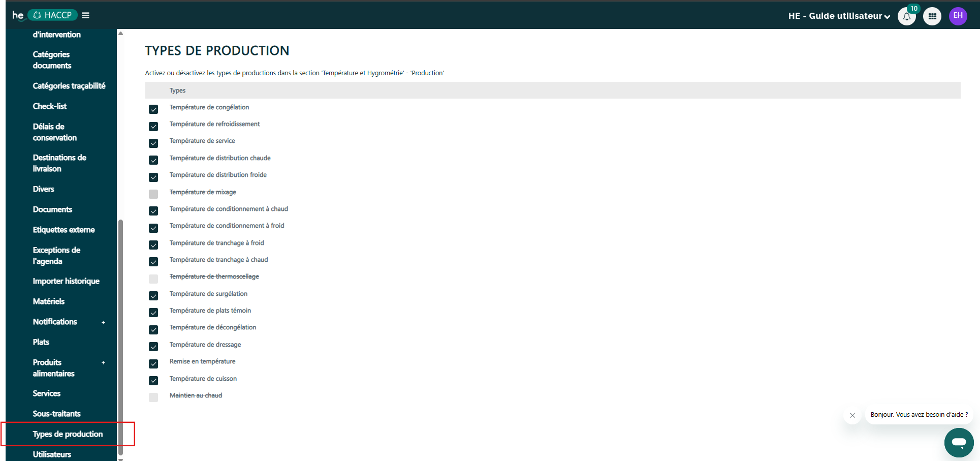Open Destinations de livraison in sidebar
The width and height of the screenshot is (980, 461).
click(59, 163)
